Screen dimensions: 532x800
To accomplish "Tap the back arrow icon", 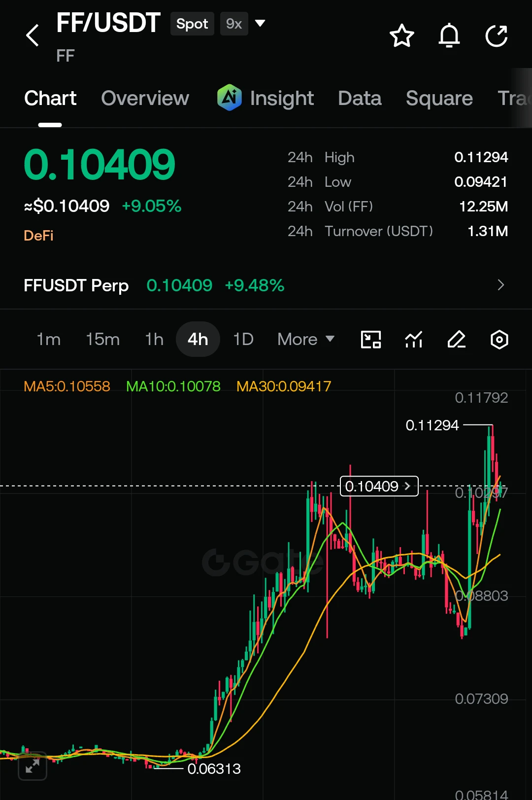I will [33, 35].
